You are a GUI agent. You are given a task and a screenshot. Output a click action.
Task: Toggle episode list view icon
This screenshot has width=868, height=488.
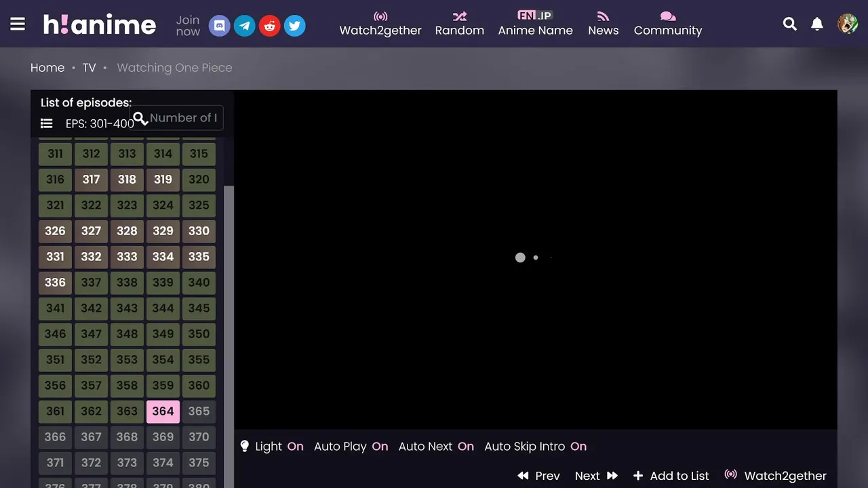click(47, 123)
